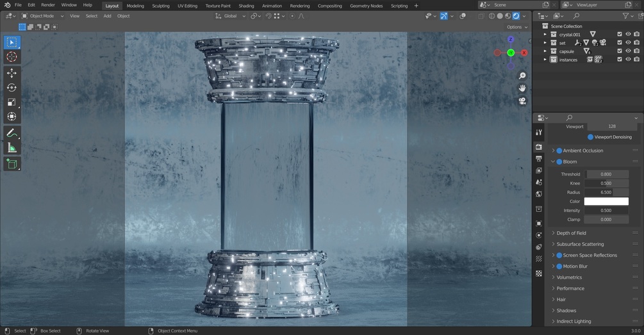Toggle crystal.001 exclude checkbox
The width and height of the screenshot is (644, 335).
620,35
